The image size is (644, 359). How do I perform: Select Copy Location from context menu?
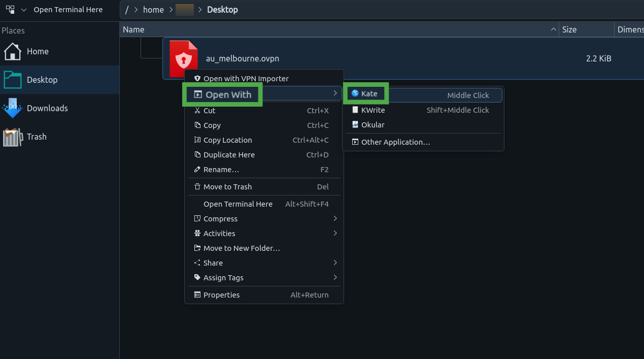pyautogui.click(x=264, y=140)
